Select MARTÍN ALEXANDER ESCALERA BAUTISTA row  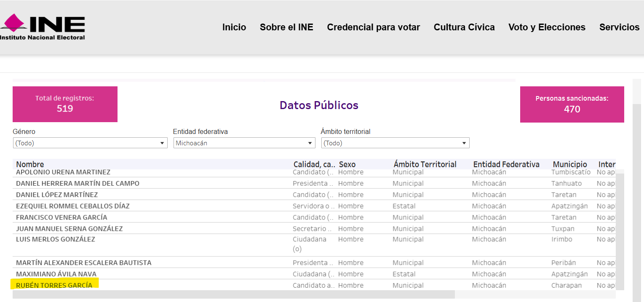[x=83, y=263]
